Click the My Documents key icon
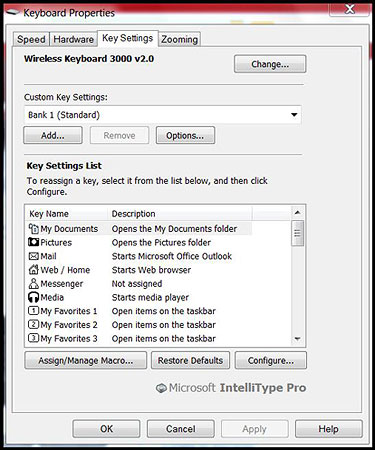This screenshot has height=450, width=375. [x=33, y=229]
